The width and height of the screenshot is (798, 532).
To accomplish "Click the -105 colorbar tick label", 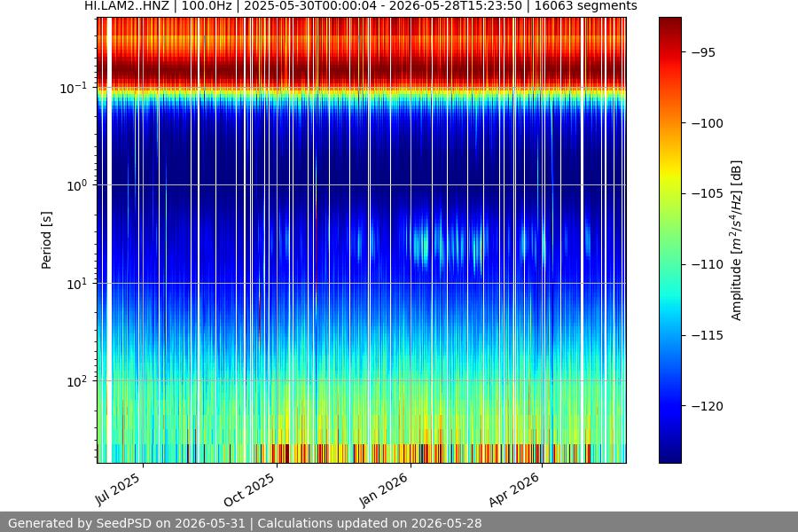I will (707, 193).
